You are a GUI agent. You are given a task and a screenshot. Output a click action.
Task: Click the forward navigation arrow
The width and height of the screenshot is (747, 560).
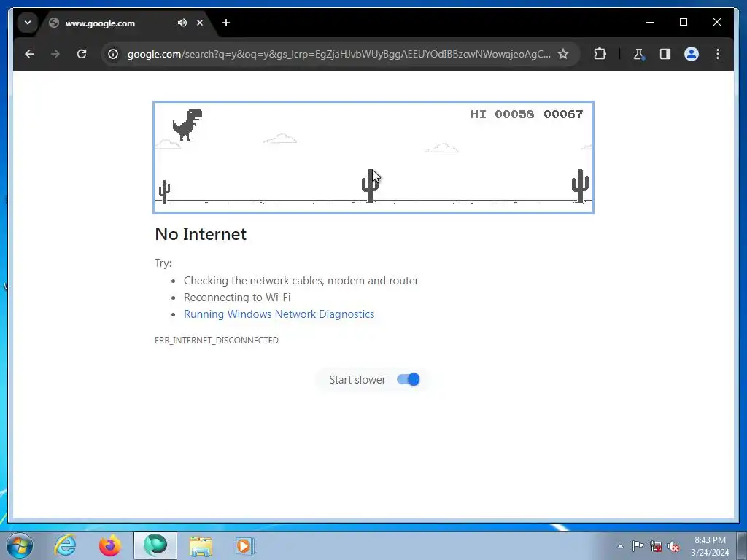tap(55, 54)
